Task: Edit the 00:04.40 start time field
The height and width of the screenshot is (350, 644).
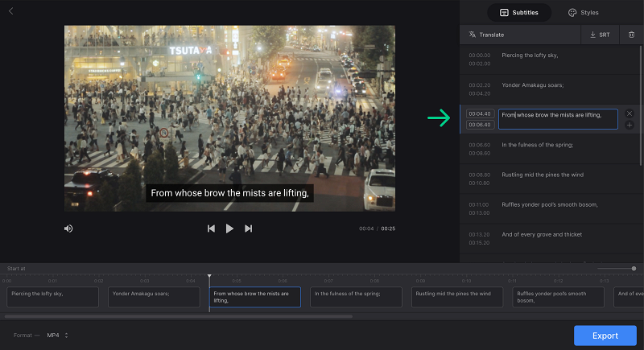Action: tap(480, 113)
